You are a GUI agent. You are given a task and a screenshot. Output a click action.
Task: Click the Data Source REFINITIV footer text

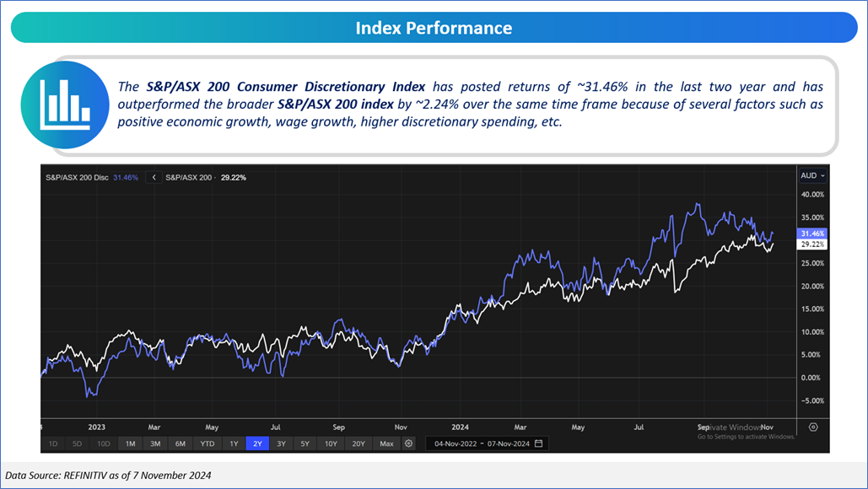108,476
